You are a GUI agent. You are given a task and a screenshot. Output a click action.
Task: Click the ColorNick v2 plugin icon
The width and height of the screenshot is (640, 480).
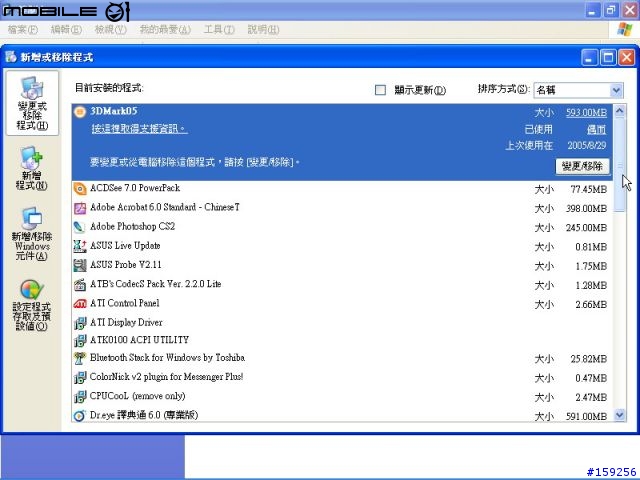click(x=80, y=378)
